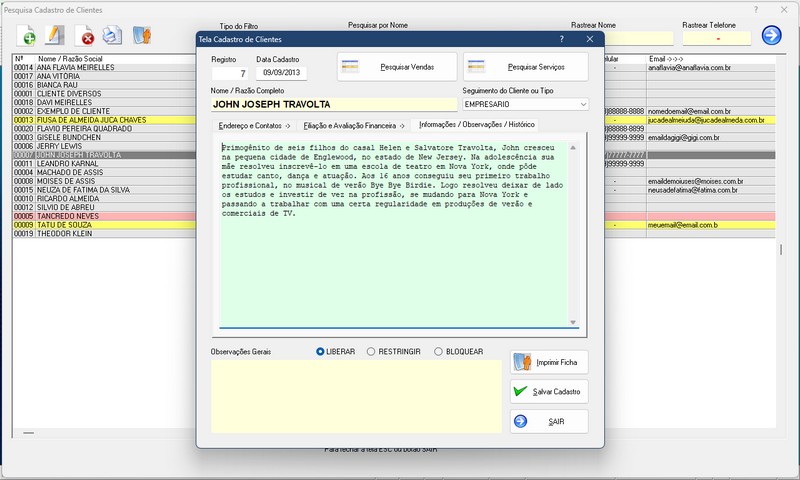Select LEANDRO KARNAL row in list
The image size is (800, 480).
[105, 163]
